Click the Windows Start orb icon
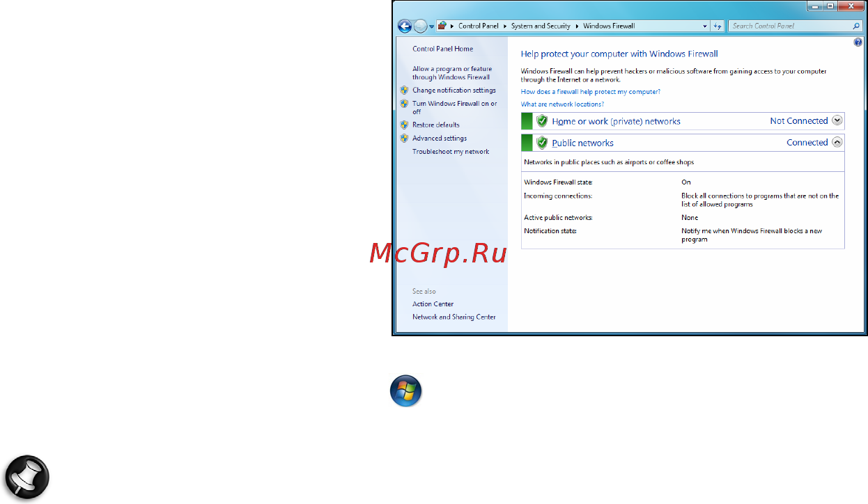 [405, 392]
